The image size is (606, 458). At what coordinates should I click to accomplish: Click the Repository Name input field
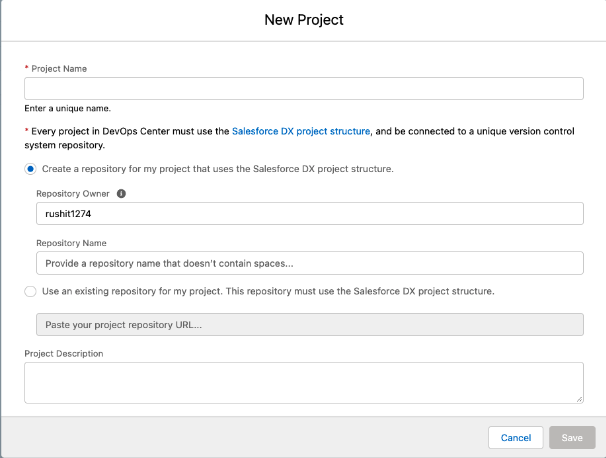pos(310,263)
